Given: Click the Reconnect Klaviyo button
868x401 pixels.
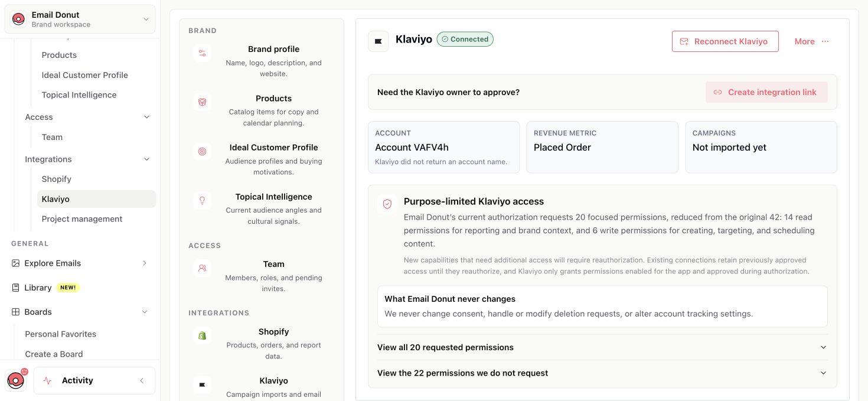Looking at the screenshot, I should [725, 41].
